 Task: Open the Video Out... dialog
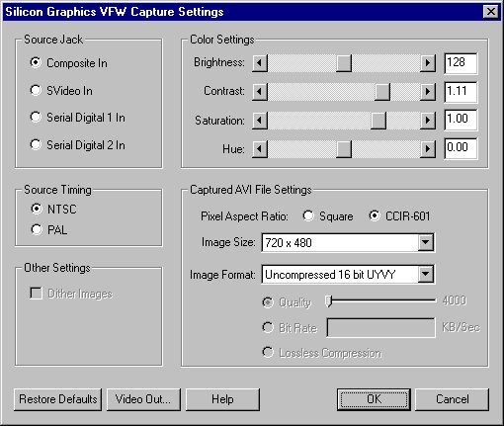pos(143,399)
